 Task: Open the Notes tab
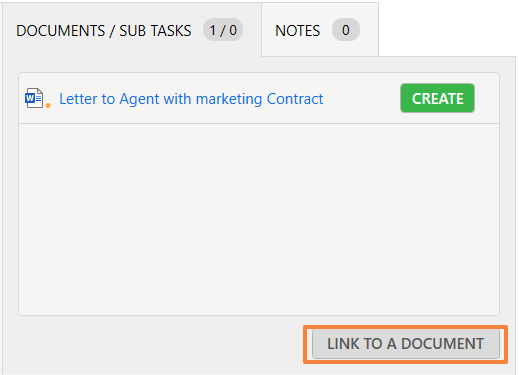tap(320, 30)
